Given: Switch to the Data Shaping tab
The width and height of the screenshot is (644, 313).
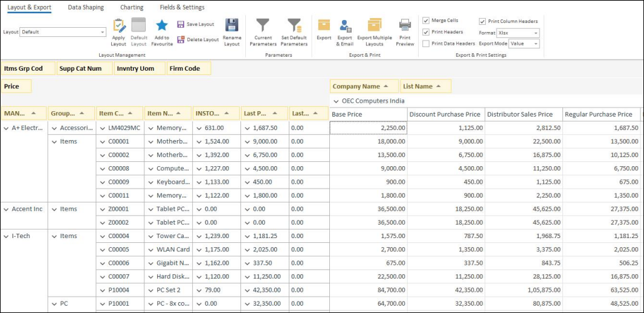Looking at the screenshot, I should pyautogui.click(x=86, y=7).
